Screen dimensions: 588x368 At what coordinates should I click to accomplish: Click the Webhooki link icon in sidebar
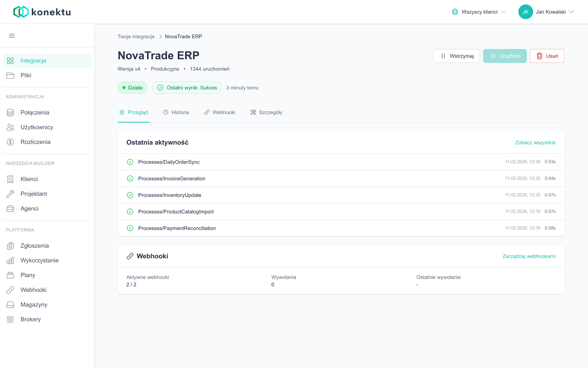(10, 289)
